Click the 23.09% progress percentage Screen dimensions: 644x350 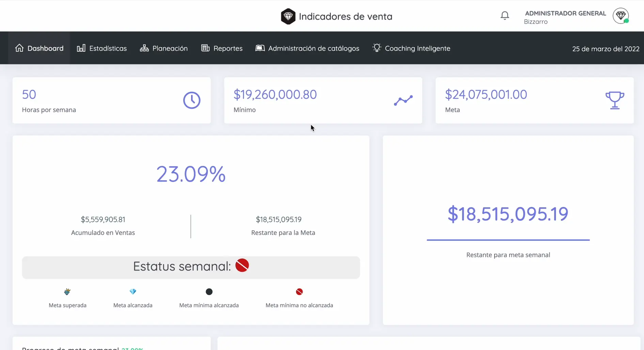(x=191, y=174)
